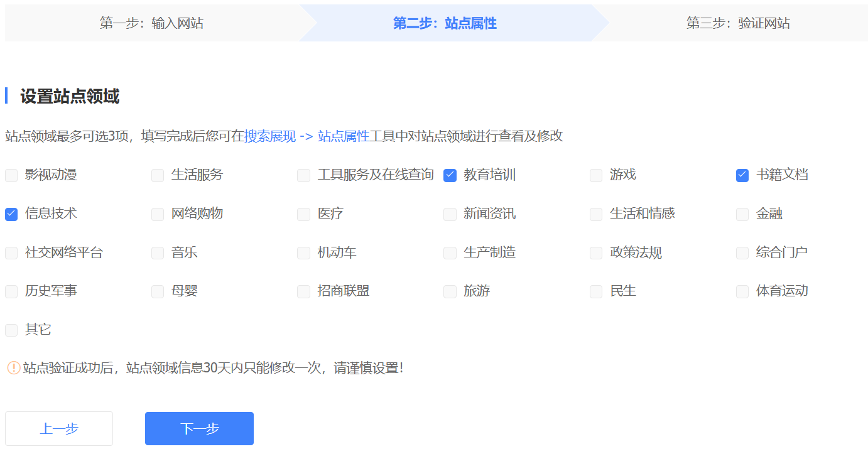Click the warning icon beside verification notice
868x449 pixels.
13,368
